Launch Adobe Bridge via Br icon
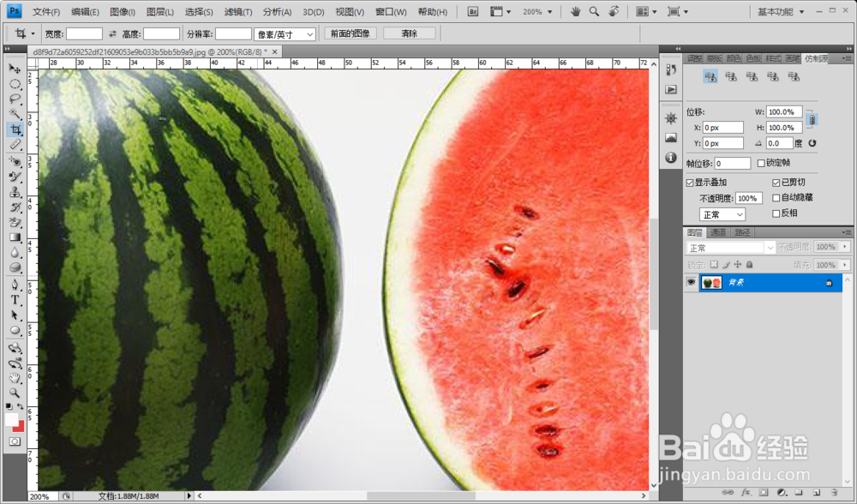Image resolution: width=857 pixels, height=504 pixels. (x=473, y=11)
